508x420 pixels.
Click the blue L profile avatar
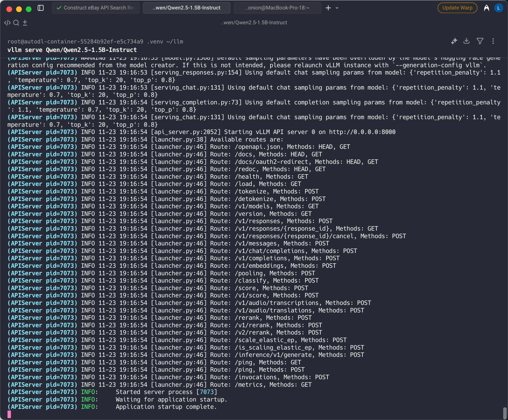coord(498,8)
